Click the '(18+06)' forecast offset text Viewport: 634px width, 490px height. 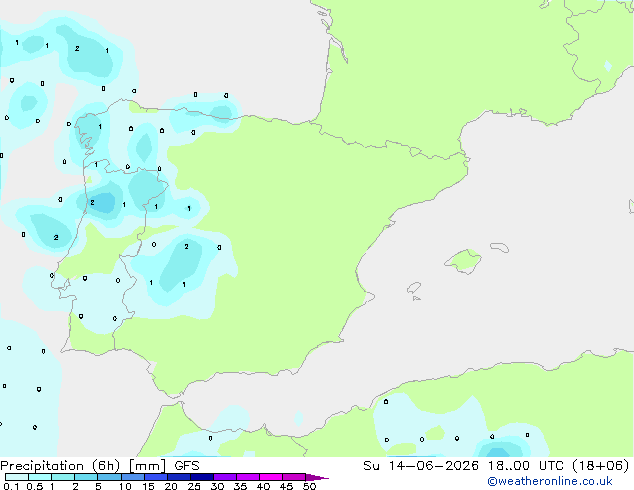(x=601, y=466)
